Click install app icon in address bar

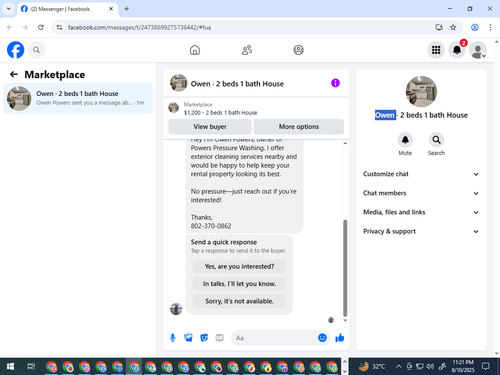439,27
